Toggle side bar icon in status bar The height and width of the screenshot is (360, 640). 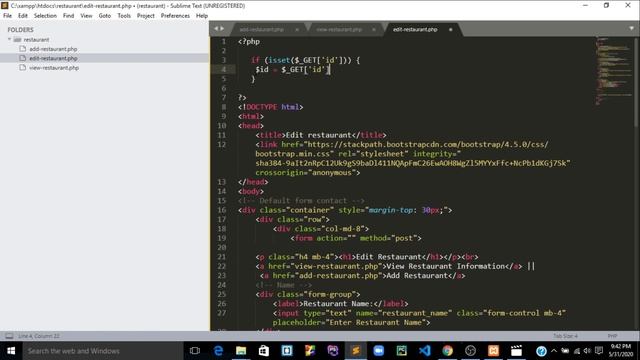pyautogui.click(x=9, y=336)
